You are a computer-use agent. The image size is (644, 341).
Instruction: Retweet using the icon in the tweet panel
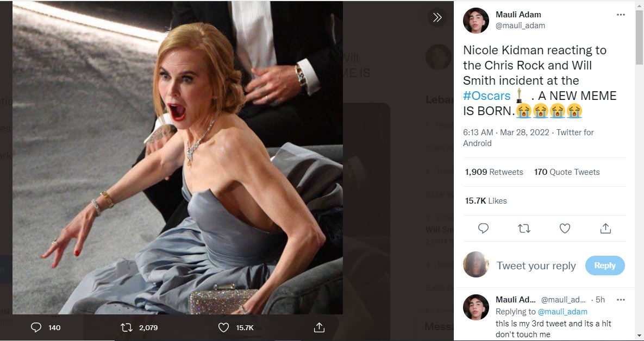point(524,229)
